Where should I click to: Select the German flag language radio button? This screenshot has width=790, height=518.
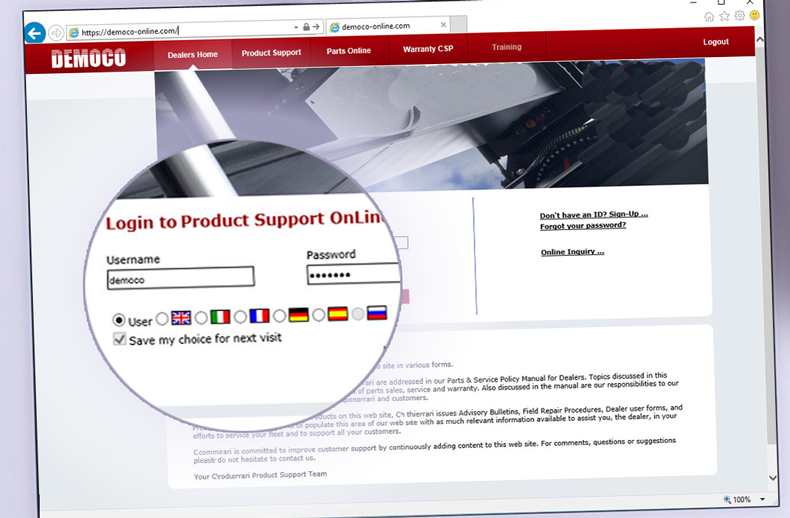coord(280,316)
